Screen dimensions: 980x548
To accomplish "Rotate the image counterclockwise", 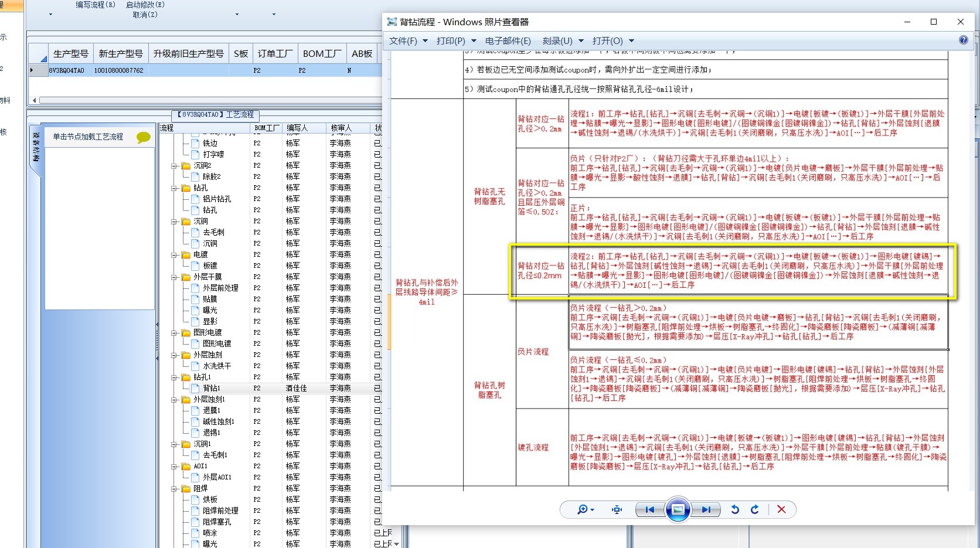I will tap(735, 510).
